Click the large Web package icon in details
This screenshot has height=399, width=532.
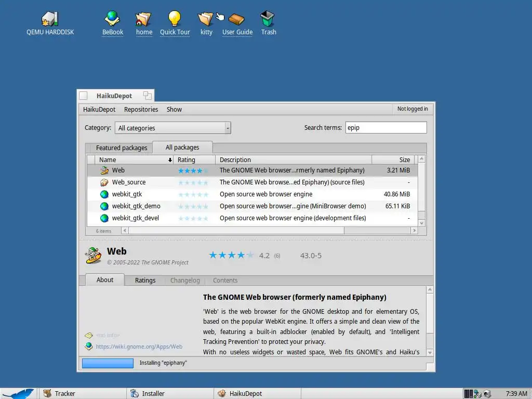point(93,256)
